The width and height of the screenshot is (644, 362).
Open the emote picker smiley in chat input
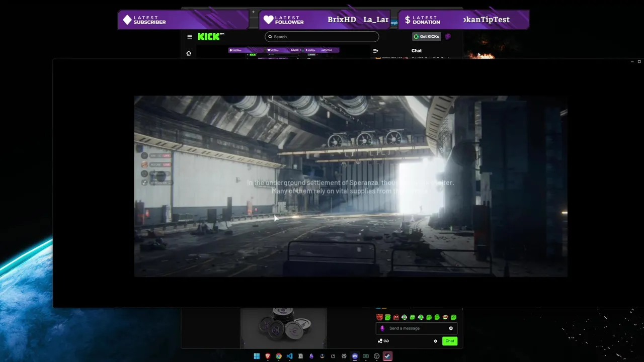coord(451,328)
